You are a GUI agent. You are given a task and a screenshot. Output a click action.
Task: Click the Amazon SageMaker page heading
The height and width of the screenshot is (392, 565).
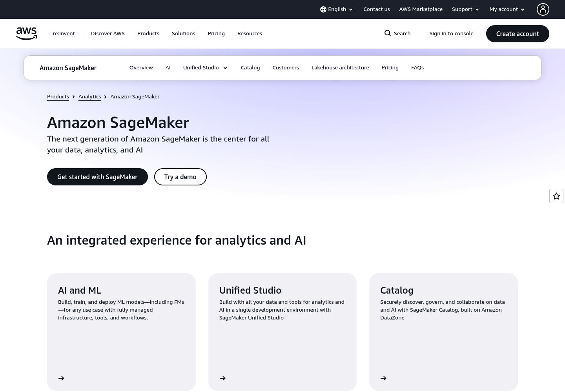118,123
